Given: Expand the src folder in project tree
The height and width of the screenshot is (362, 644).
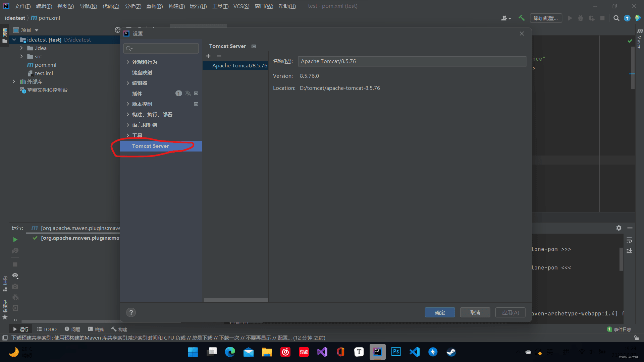Looking at the screenshot, I should pyautogui.click(x=21, y=56).
